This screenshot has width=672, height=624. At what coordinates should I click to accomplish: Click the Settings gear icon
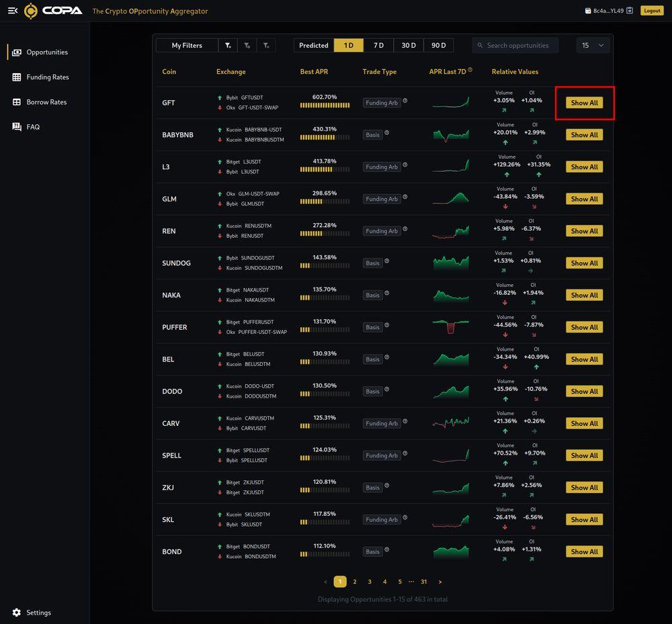coord(17,613)
